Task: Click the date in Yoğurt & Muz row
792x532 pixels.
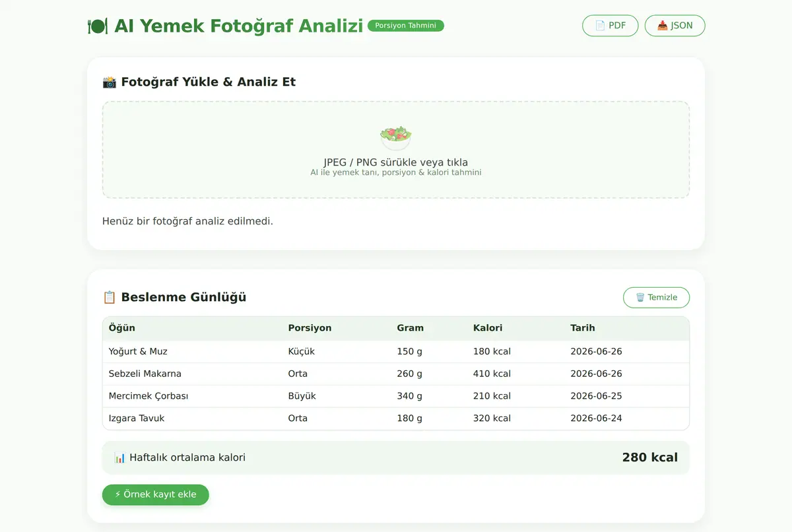Action: point(597,352)
